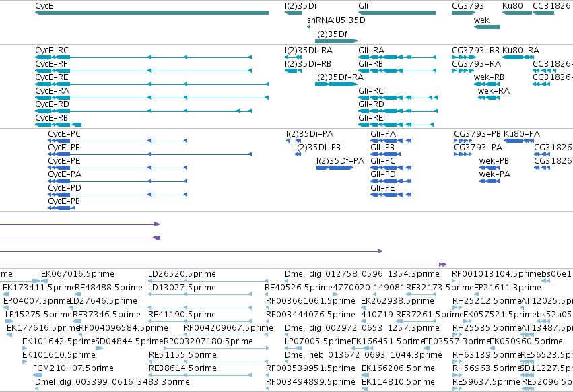Select protein wek-PA
573x392 pixels.
[490, 181]
